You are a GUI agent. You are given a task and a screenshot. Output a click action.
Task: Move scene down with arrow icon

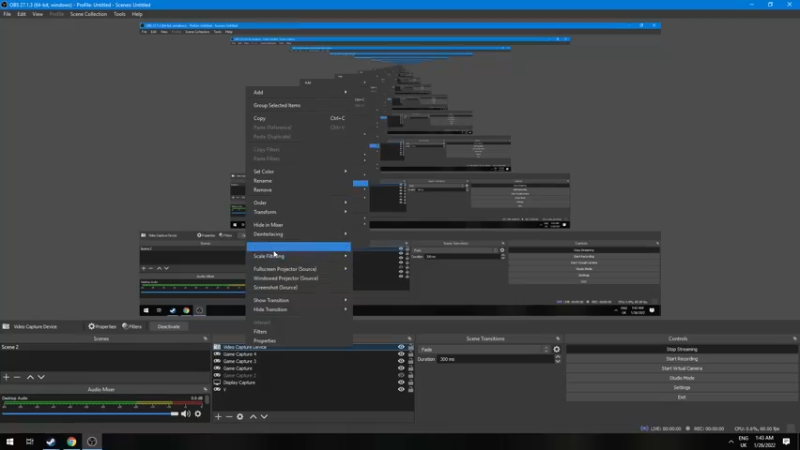[x=41, y=377]
